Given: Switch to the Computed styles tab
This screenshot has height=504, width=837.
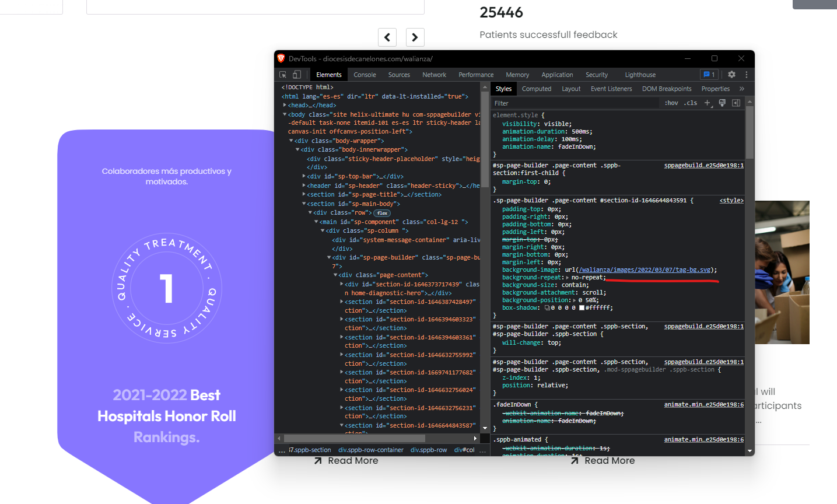Looking at the screenshot, I should coord(537,89).
